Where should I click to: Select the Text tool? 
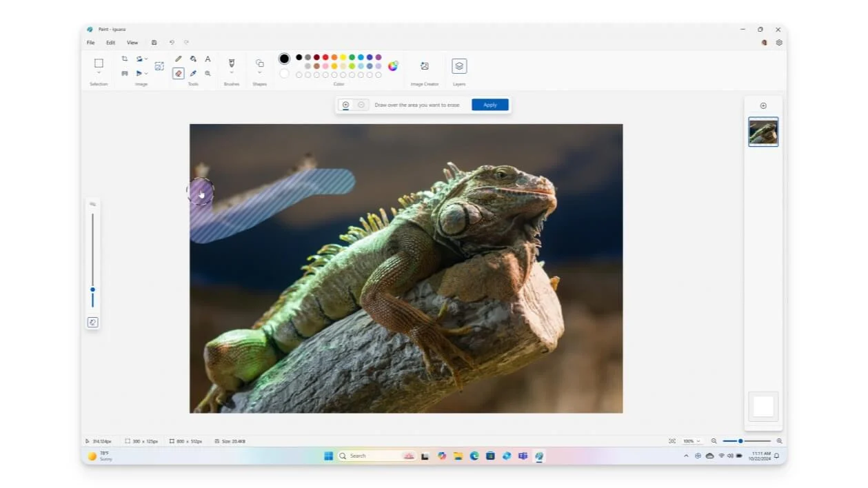coord(208,59)
